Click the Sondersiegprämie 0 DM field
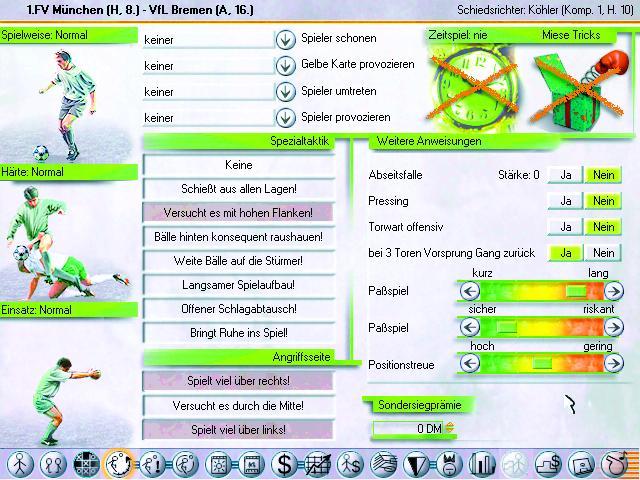Screen dimensions: 640x480 409,428
